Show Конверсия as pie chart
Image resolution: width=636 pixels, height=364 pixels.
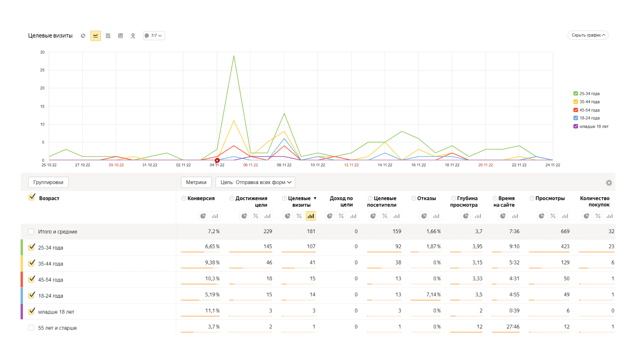coord(203,216)
